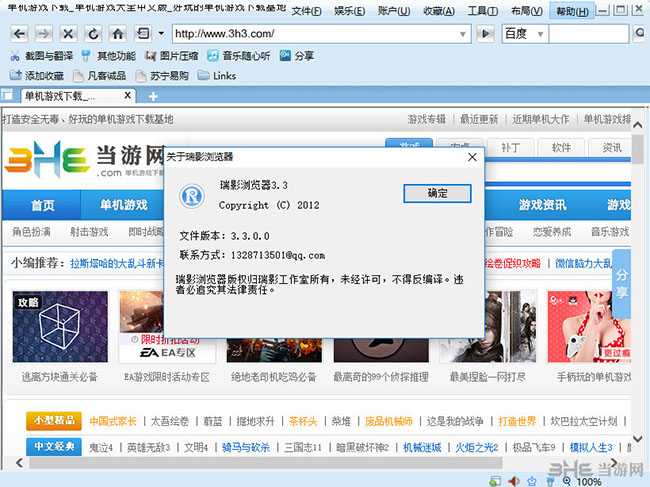The height and width of the screenshot is (487, 650).
Task: Click the 角色扮演 category link
Action: pos(31,232)
